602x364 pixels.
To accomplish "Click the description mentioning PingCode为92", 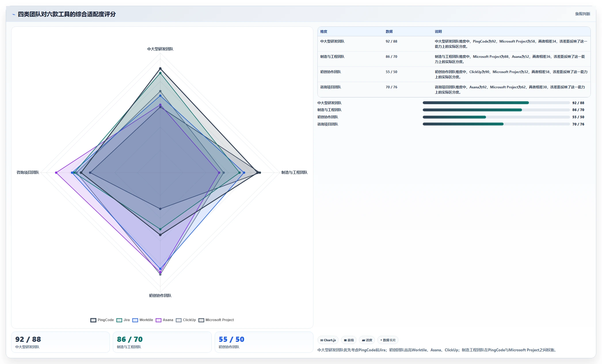I will click(x=511, y=44).
